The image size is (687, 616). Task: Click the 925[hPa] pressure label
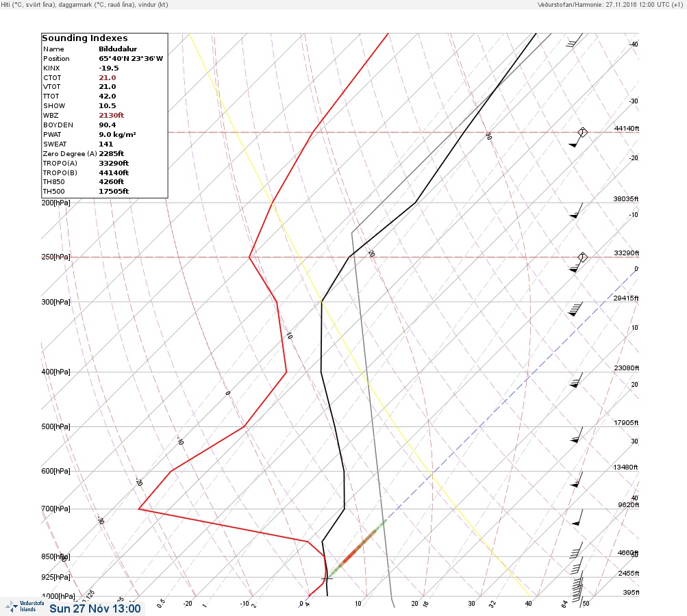click(x=55, y=577)
